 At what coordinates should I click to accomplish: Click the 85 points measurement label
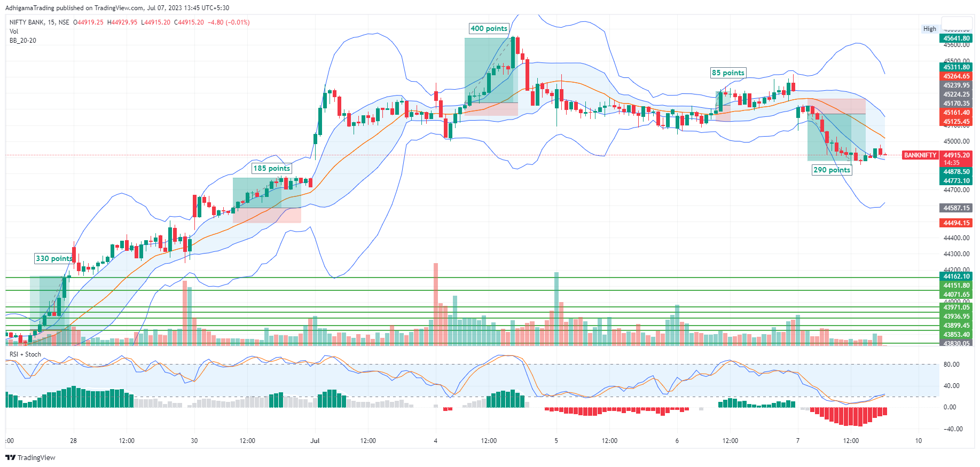(728, 73)
